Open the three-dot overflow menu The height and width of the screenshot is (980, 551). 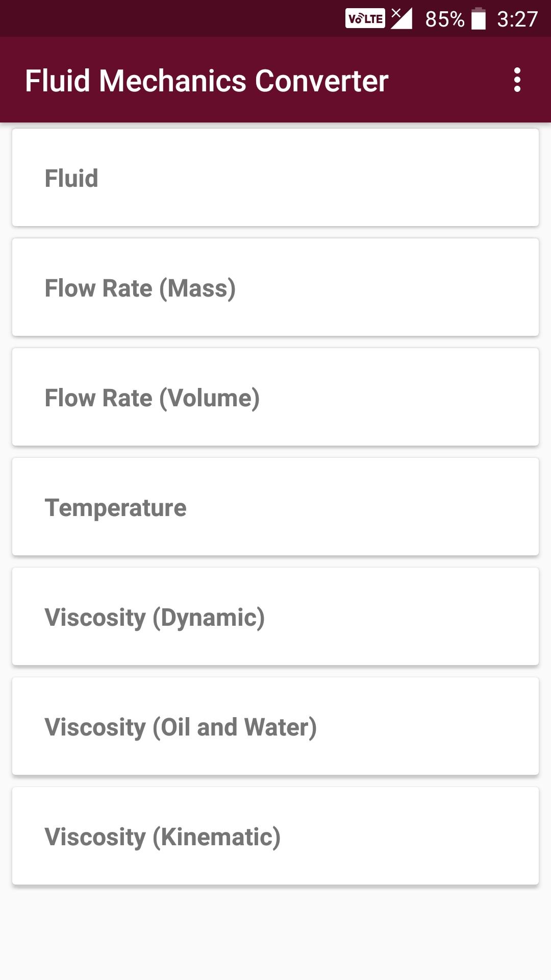[517, 80]
